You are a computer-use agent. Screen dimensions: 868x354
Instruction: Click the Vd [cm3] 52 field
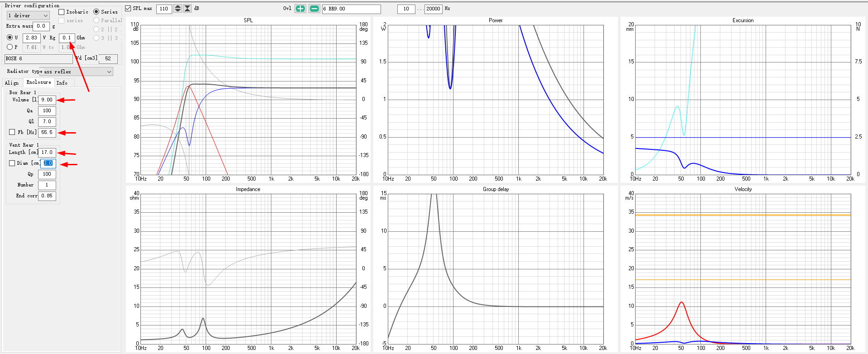[108, 58]
